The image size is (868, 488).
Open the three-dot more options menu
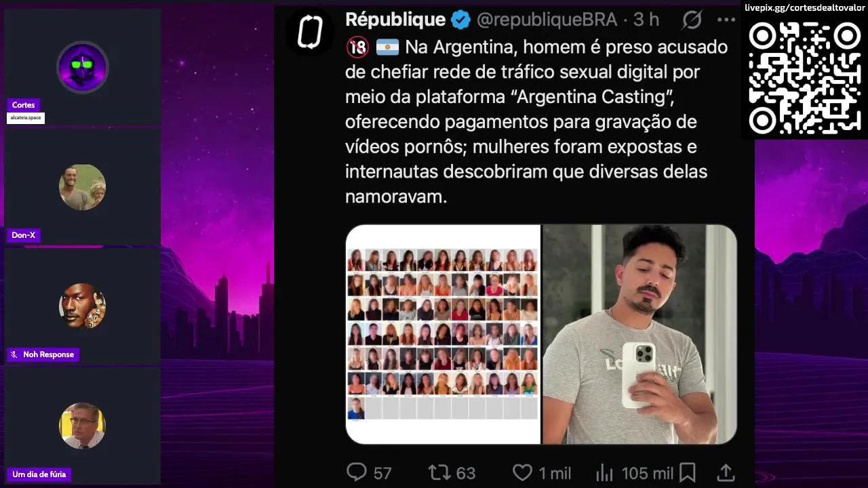pos(726,20)
